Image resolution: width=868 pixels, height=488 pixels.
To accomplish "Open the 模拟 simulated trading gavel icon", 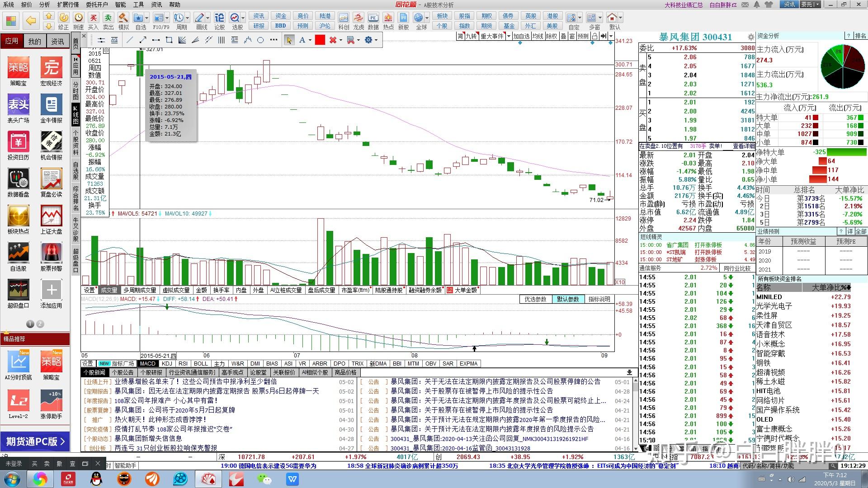I will [123, 21].
